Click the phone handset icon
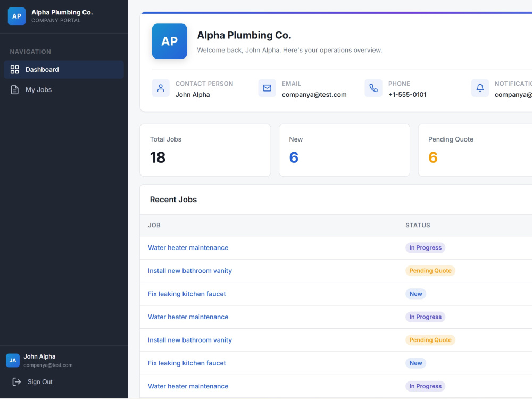This screenshot has width=532, height=399. (373, 88)
